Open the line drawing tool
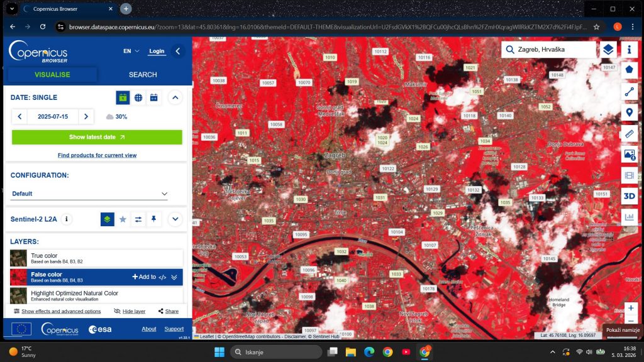Screen dimensions: 644x362 coord(630,91)
